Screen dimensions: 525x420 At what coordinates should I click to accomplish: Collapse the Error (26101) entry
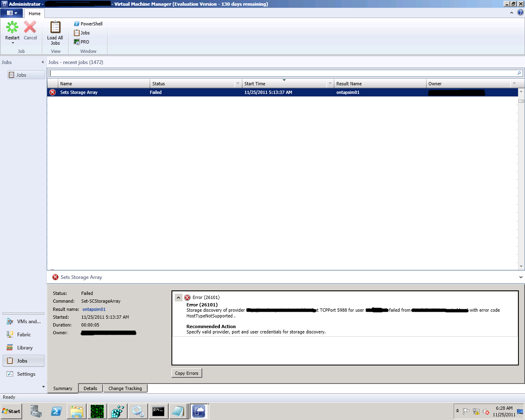[x=178, y=297]
